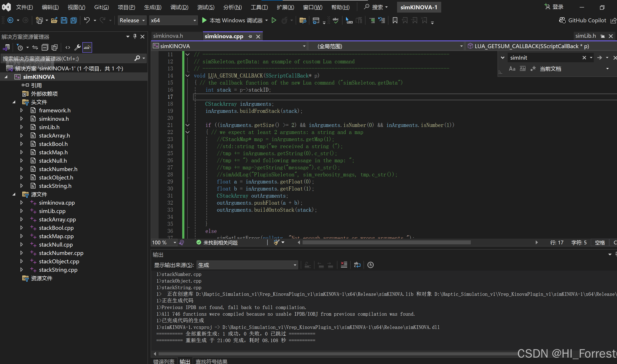Select the 资源文件 folder

click(42, 278)
